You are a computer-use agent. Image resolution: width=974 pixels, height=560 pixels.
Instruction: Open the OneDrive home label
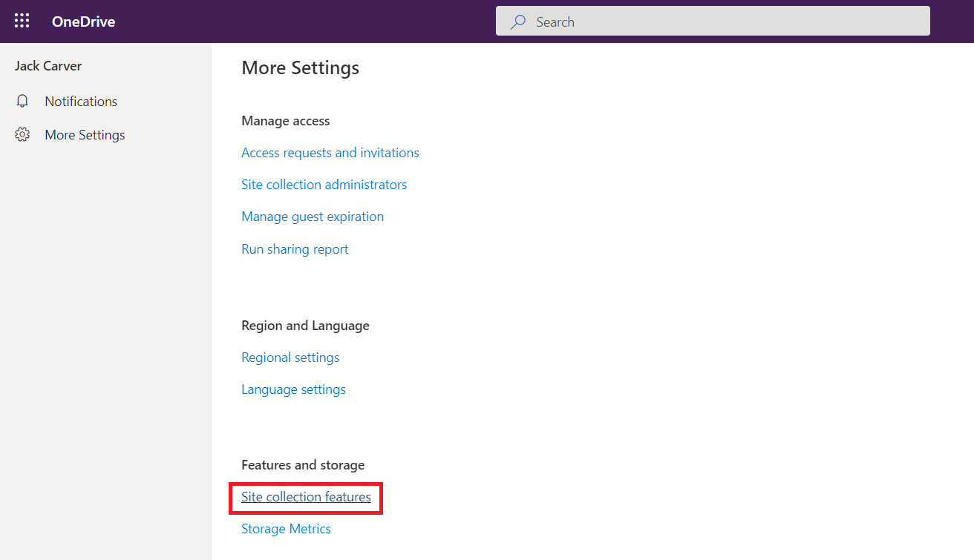(83, 22)
